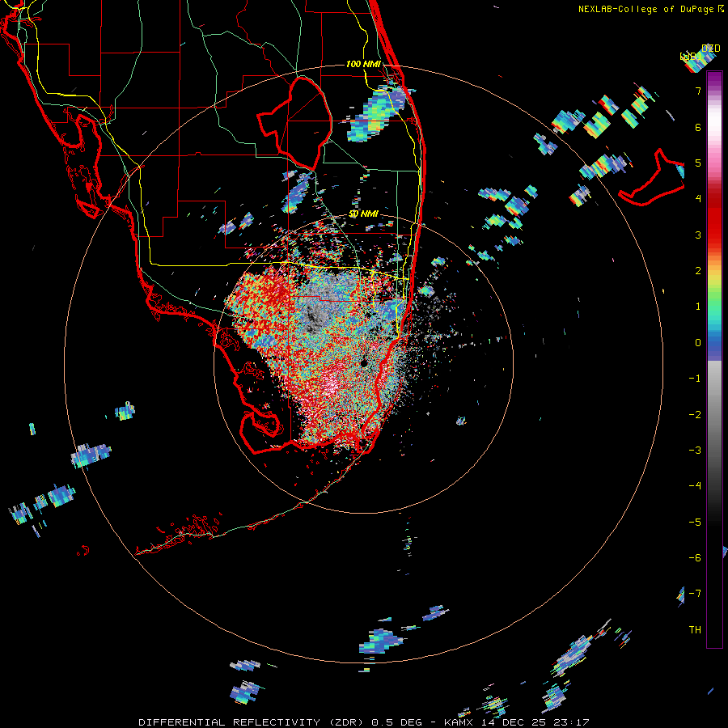Click the positive "1" value on the color scale
The height and width of the screenshot is (728, 728).
click(698, 307)
